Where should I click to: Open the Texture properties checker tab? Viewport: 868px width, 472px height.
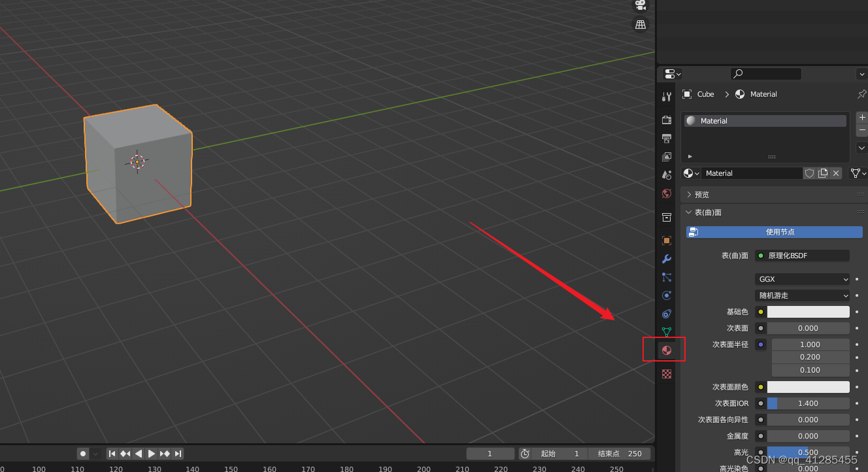pyautogui.click(x=667, y=374)
